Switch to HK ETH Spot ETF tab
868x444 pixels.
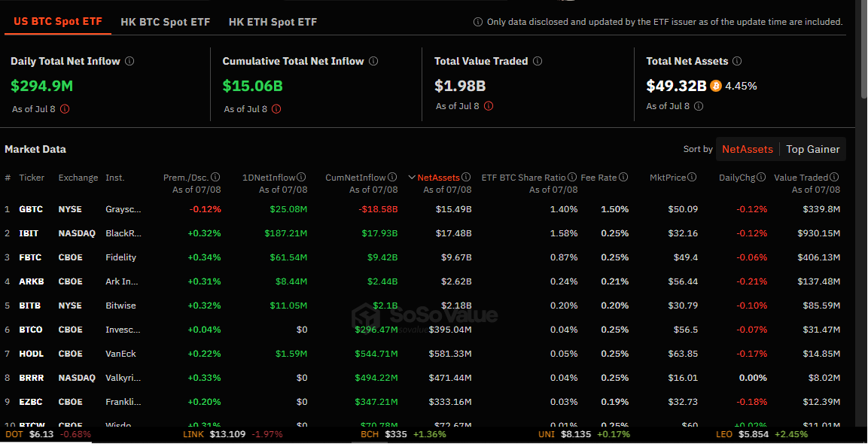[x=273, y=22]
